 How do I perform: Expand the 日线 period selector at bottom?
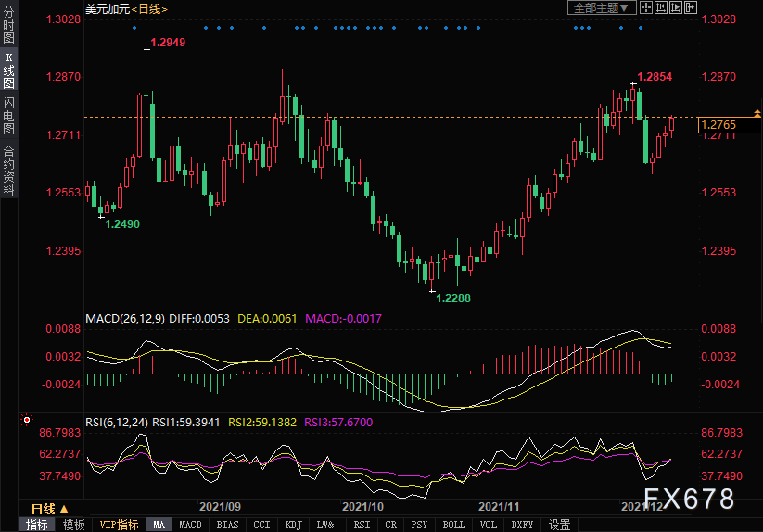pyautogui.click(x=49, y=509)
